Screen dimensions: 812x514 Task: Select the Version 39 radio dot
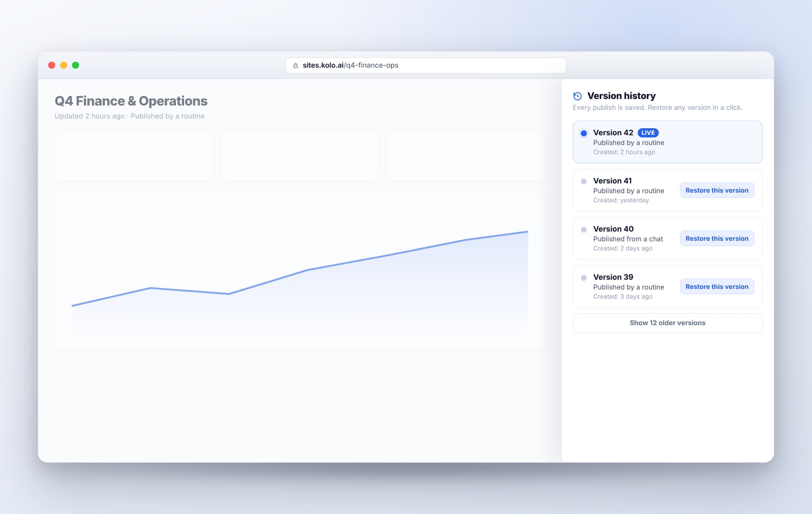[x=584, y=278]
